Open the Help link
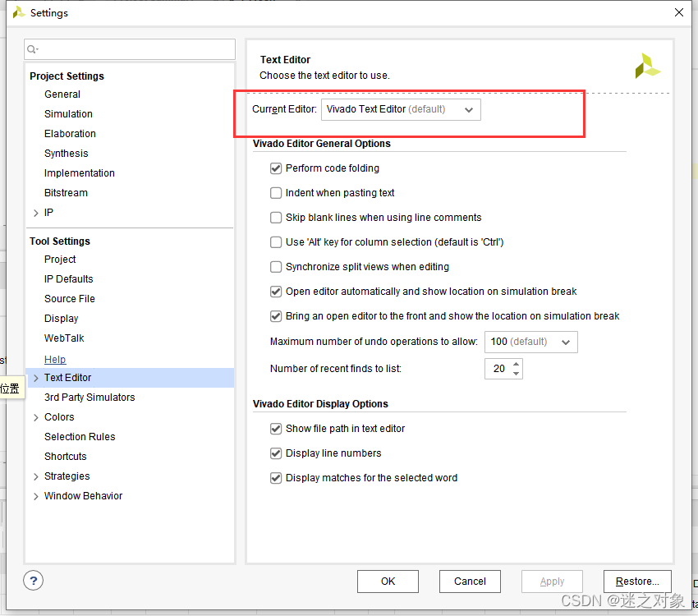 coord(55,359)
